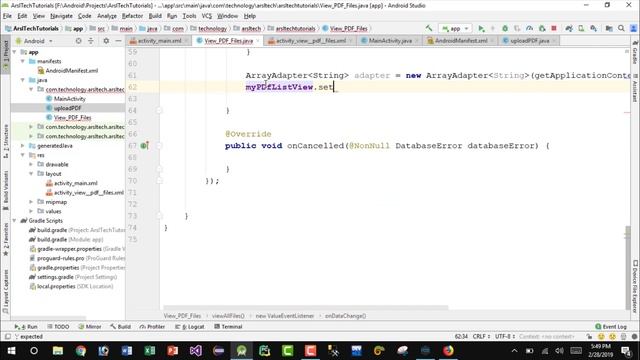Switch to AndroidManifest.xml editor tab
The image size is (640, 360).
click(x=461, y=41)
